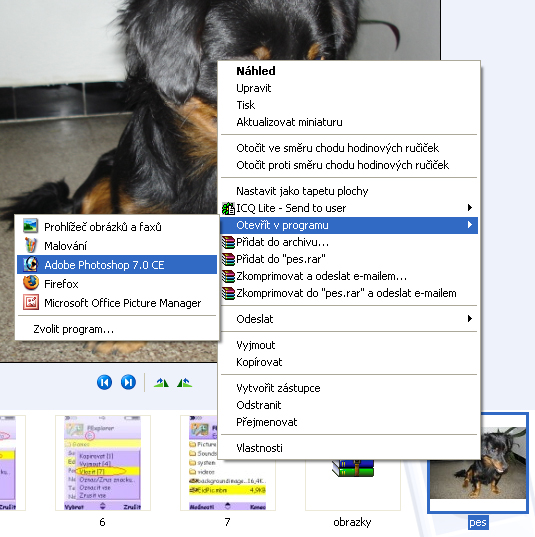Choose Nastavit jako tapetu plochy
Viewport: 535px width, 537px height.
click(x=349, y=191)
